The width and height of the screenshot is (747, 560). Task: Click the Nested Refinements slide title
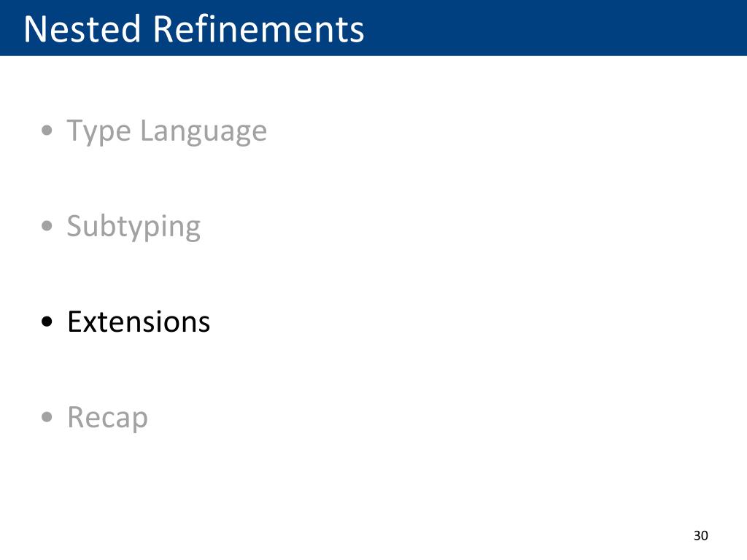pyautogui.click(x=194, y=29)
